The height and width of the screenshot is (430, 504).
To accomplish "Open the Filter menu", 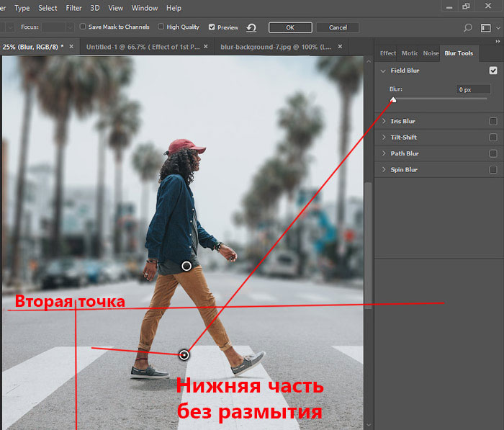I will tap(73, 8).
